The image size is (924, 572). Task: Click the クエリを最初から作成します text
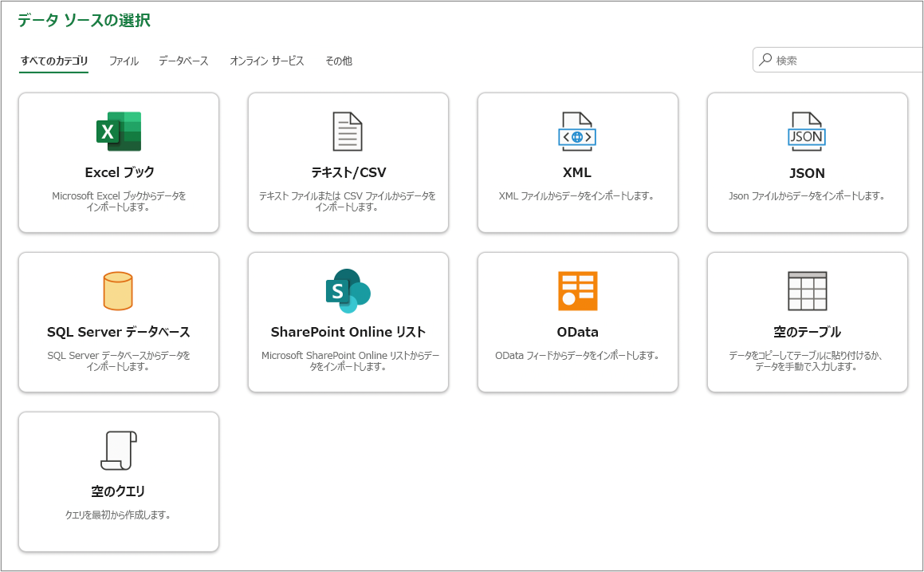coord(118,515)
